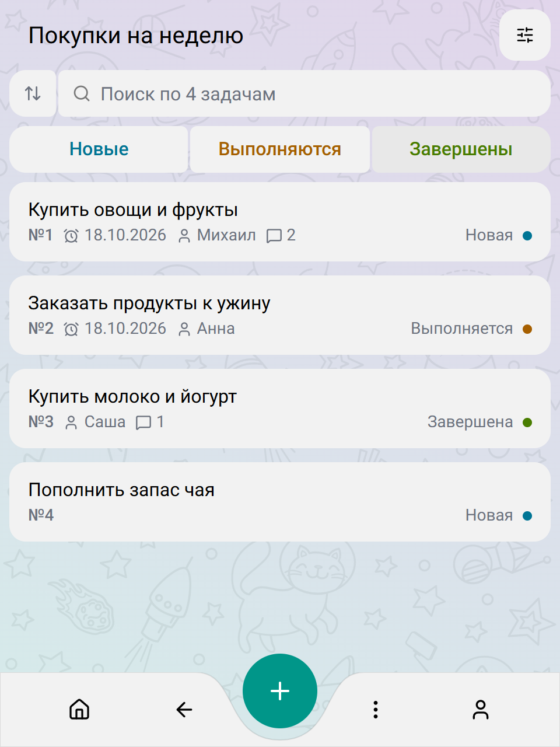Open the filter settings sliders icon
Viewport: 560px width, 747px height.
coord(525,36)
